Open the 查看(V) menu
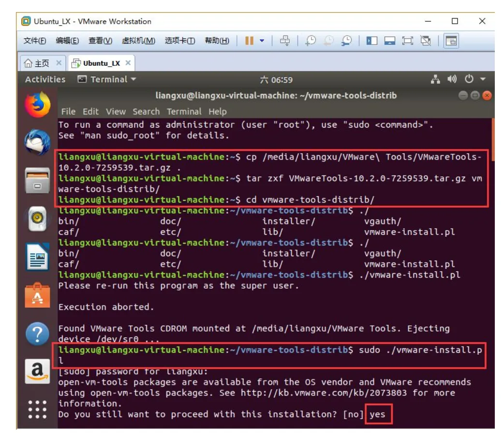This screenshot has width=504, height=437. pyautogui.click(x=100, y=41)
